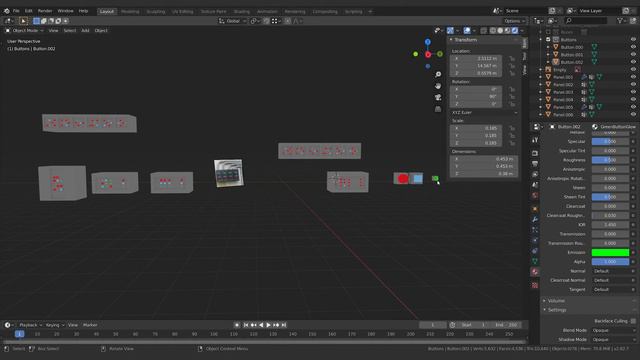Open the Object Mode dropdown
The image size is (640, 360).
tap(24, 31)
